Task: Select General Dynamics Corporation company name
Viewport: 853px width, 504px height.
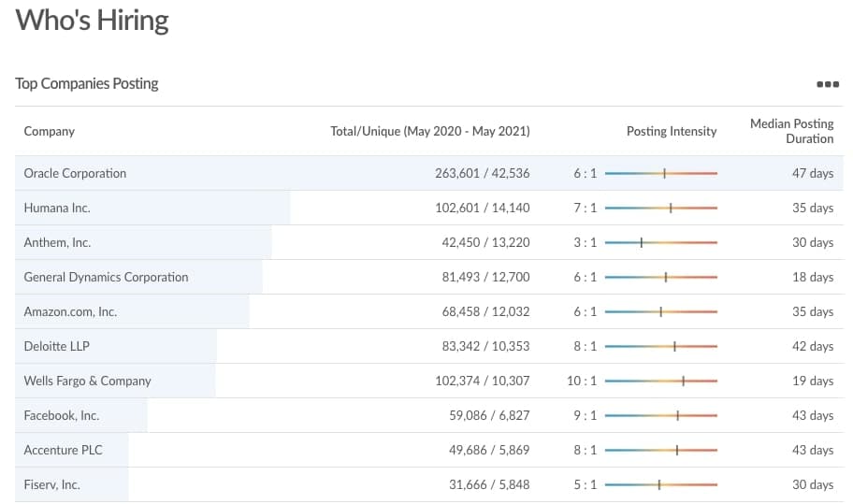Action: (106, 277)
